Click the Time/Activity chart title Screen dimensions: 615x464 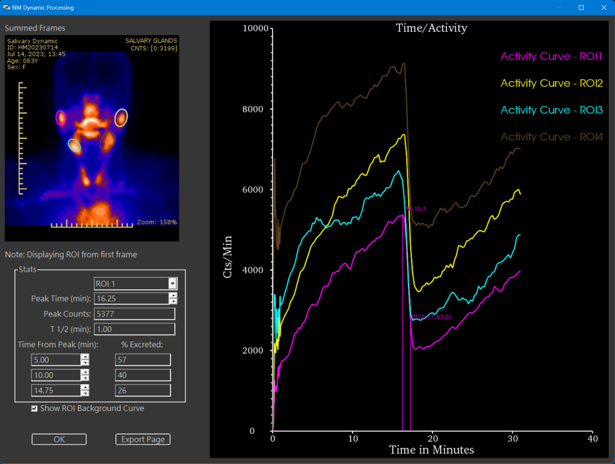tap(431, 28)
